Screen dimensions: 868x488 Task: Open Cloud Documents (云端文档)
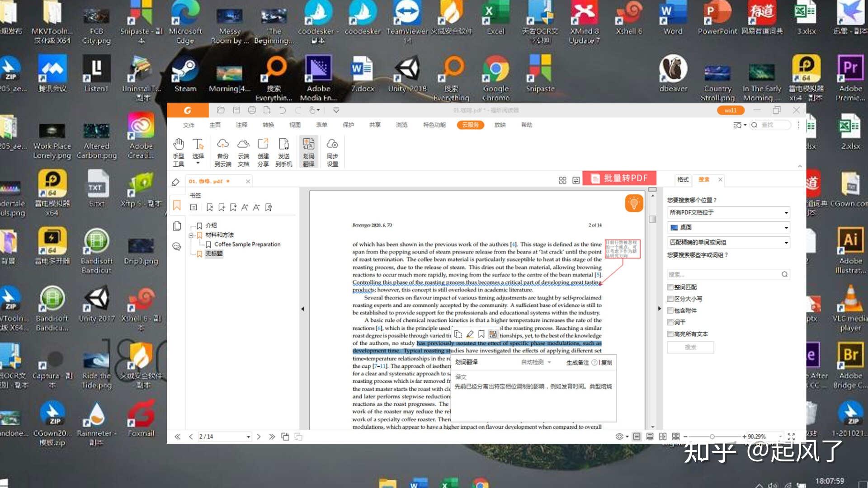[243, 152]
